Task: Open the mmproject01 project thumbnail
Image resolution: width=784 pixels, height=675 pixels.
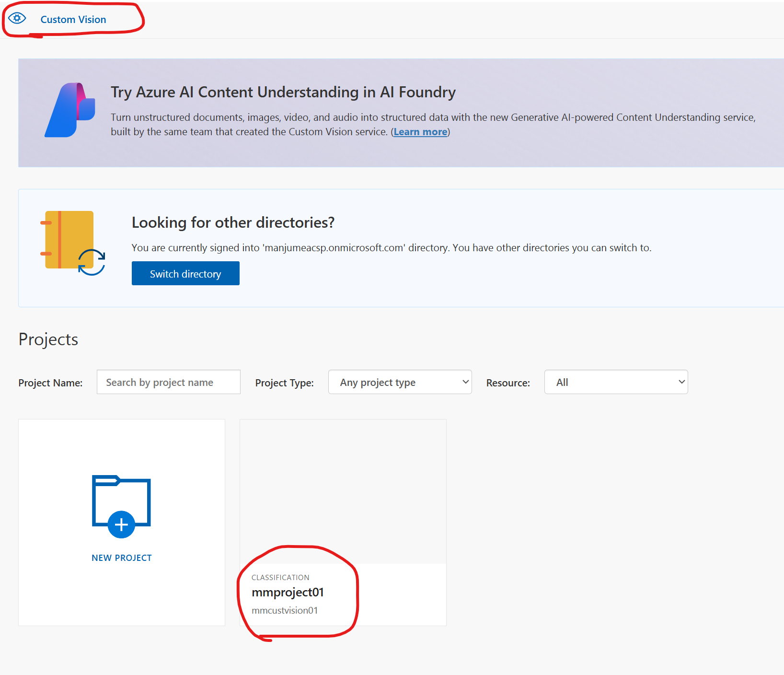Action: 343,491
